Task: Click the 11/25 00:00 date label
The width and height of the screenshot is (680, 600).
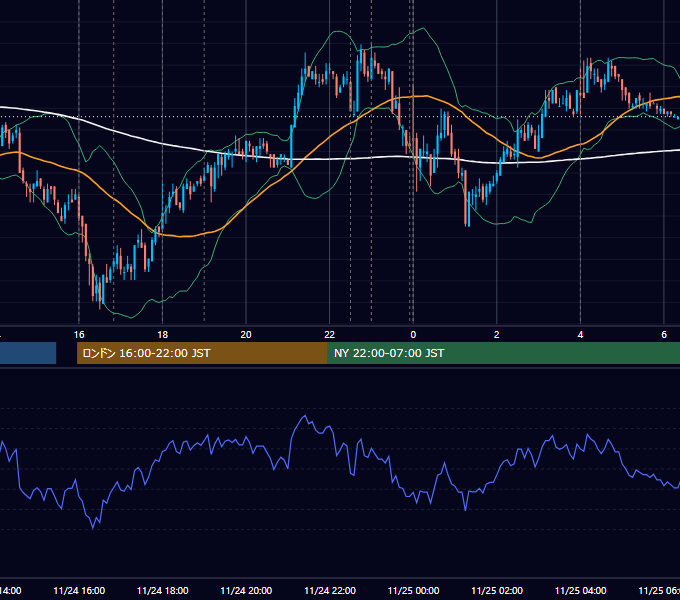Action: (413, 590)
